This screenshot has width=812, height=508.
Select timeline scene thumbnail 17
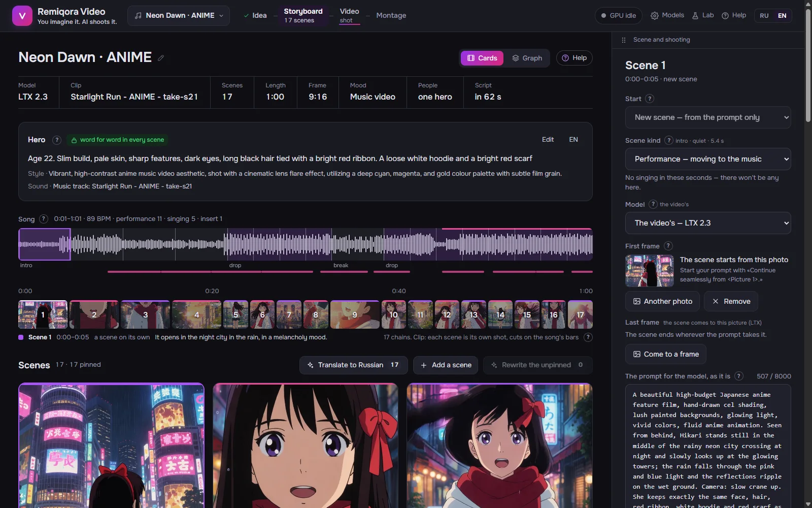tap(580, 314)
